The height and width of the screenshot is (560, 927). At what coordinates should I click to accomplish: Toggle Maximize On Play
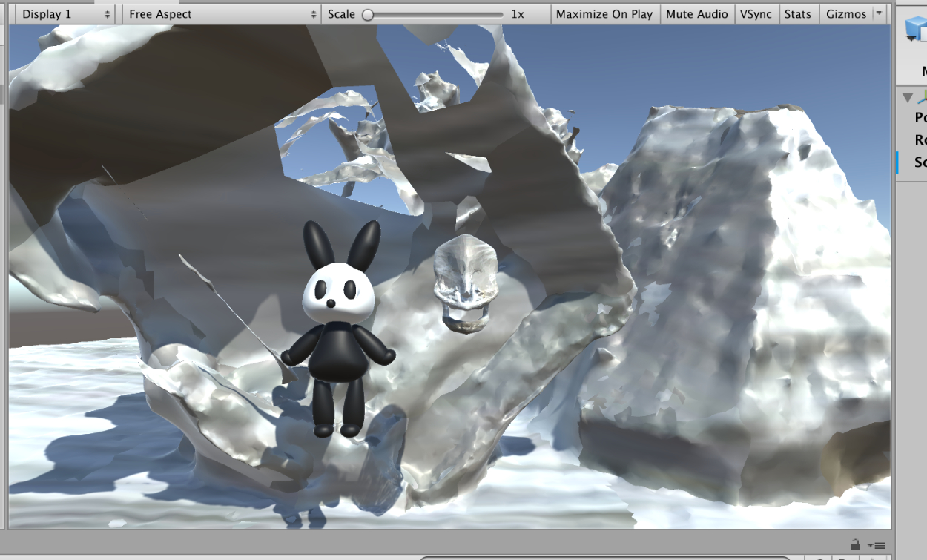tap(604, 14)
